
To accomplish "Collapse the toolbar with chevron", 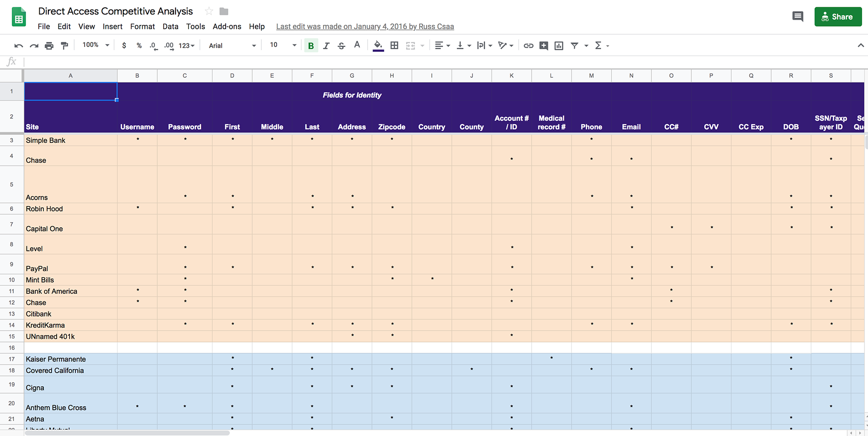I will coord(861,45).
